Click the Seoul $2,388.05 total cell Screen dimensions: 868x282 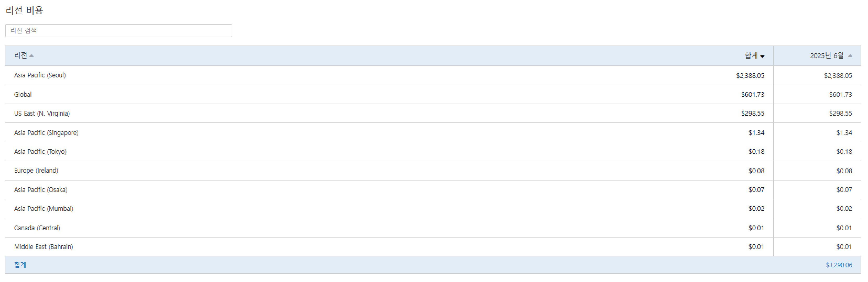[750, 76]
